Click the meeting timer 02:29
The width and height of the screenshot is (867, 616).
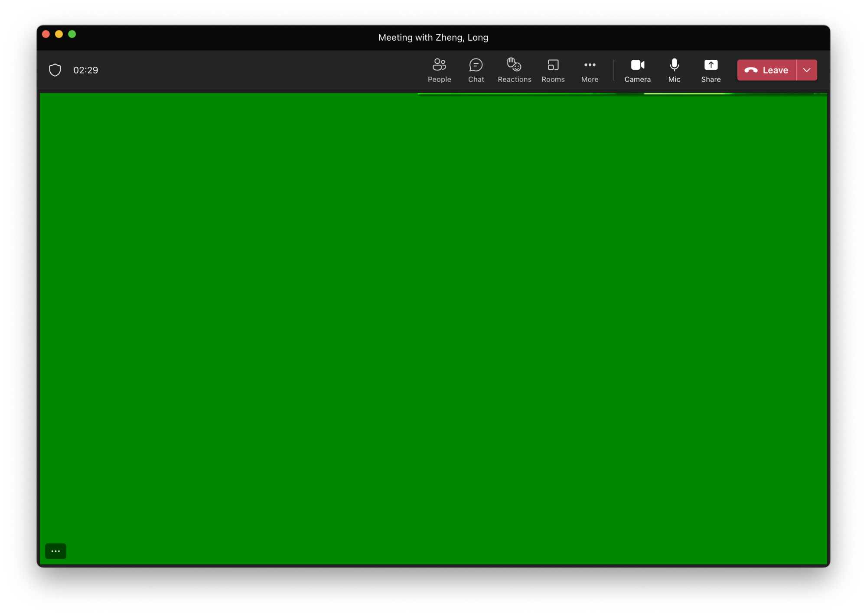[x=86, y=70]
